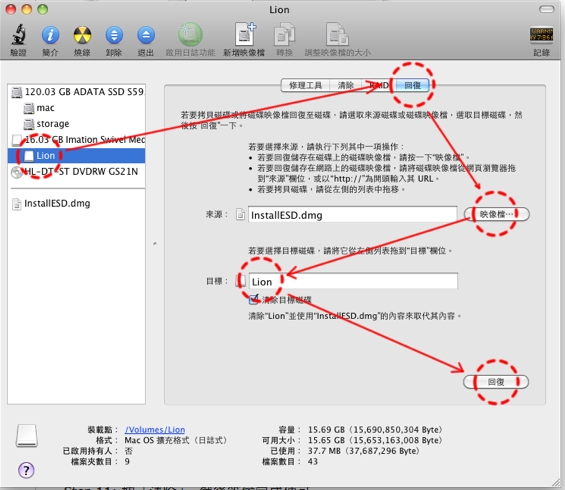
Task: Click the Burn (燒錄) toolbar icon
Action: [82, 35]
